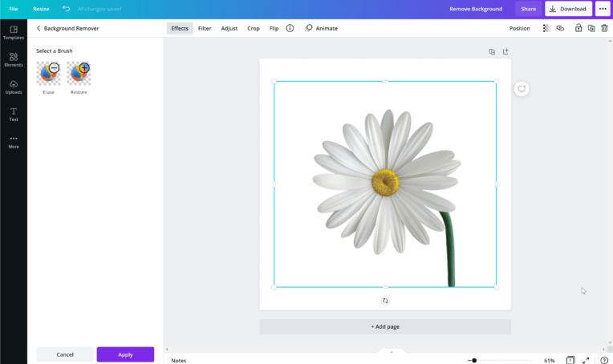Open the help question mark icon

point(604,360)
